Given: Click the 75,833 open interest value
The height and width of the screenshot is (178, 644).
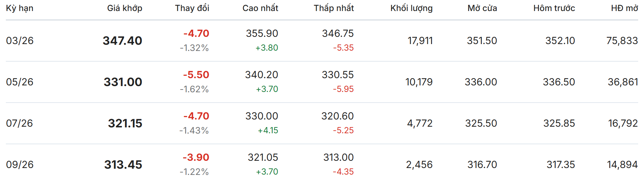Looking at the screenshot, I should click(622, 41).
